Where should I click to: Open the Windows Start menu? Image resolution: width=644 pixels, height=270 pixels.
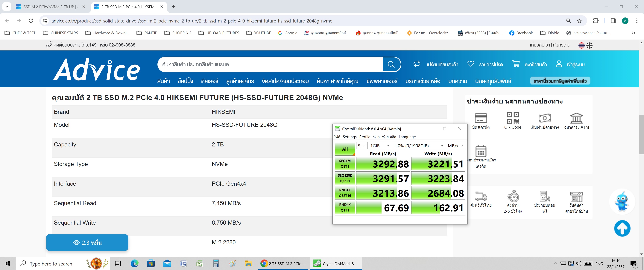pos(8,263)
